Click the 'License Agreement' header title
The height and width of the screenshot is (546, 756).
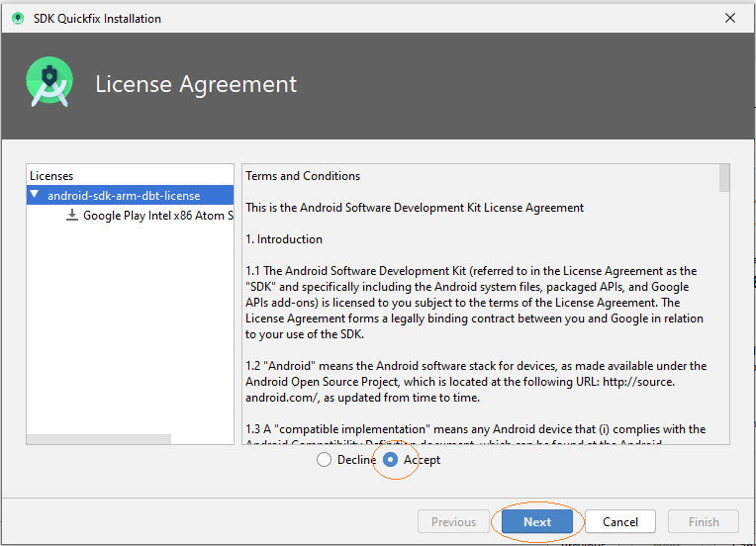click(x=196, y=84)
